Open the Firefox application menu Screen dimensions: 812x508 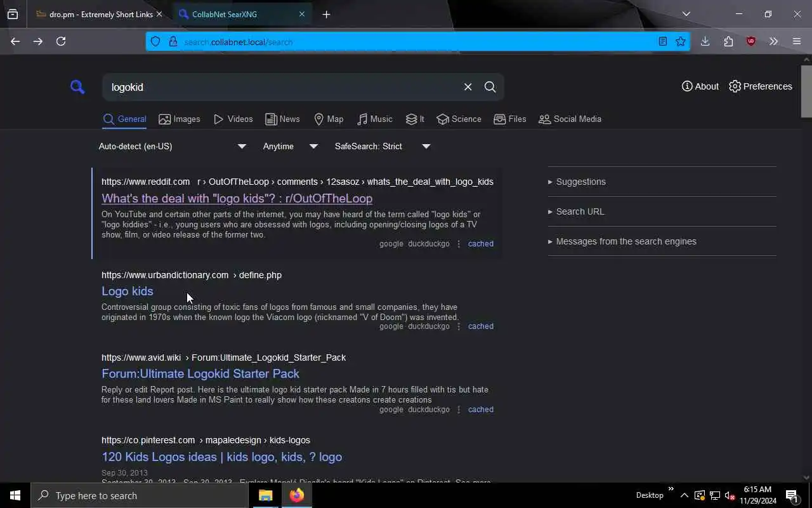797,41
